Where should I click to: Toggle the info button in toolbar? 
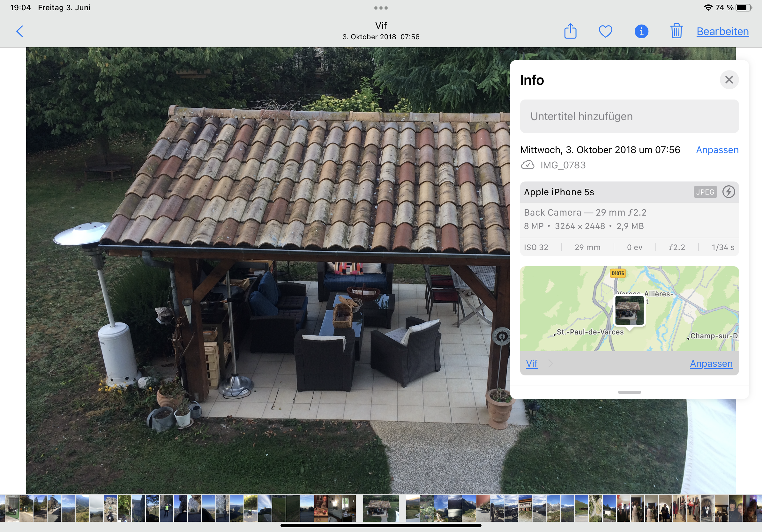pyautogui.click(x=641, y=32)
